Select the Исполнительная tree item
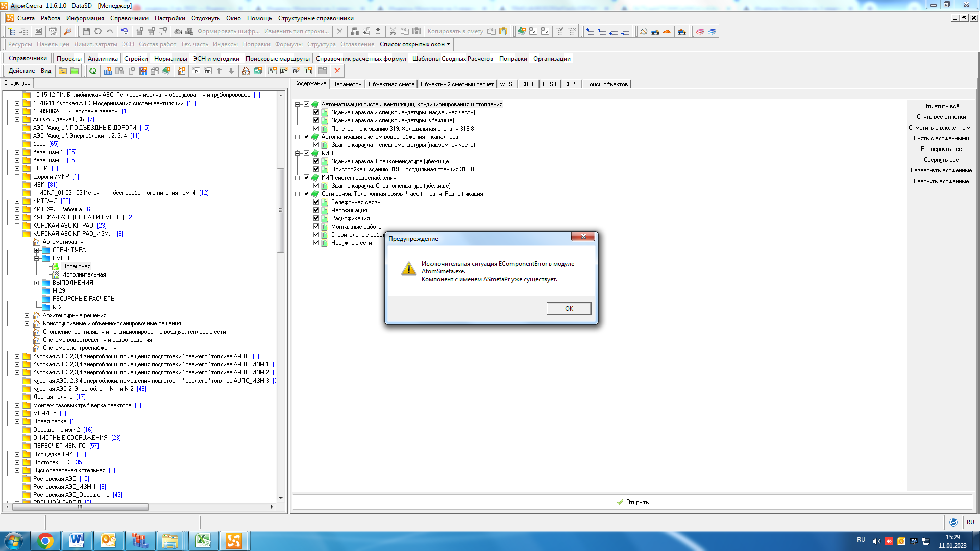 point(84,274)
